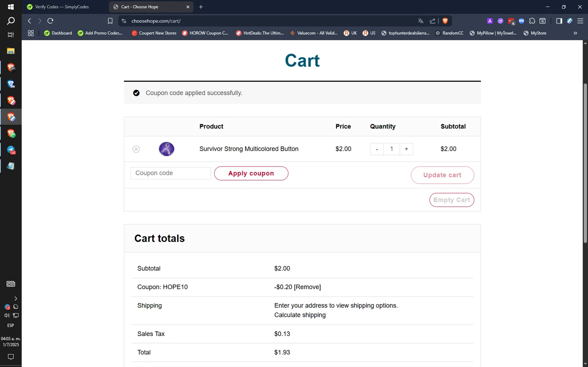The width and height of the screenshot is (588, 367).
Task: Open the browser hamburger menu
Action: (580, 21)
